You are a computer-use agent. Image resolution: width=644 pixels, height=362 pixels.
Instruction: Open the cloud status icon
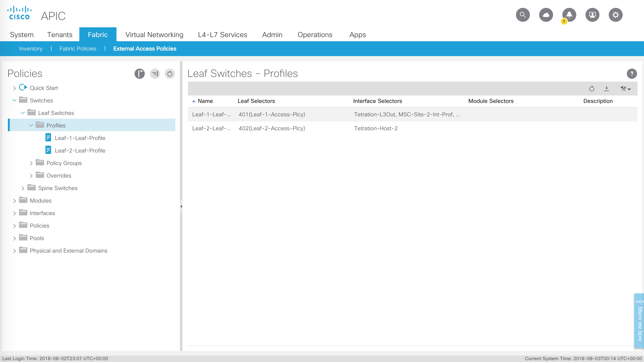546,15
